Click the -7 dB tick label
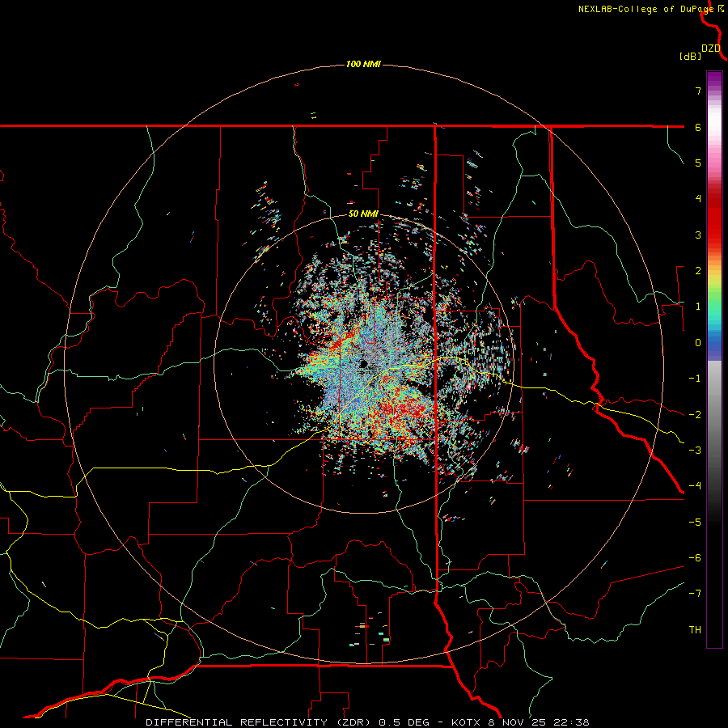 (695, 594)
